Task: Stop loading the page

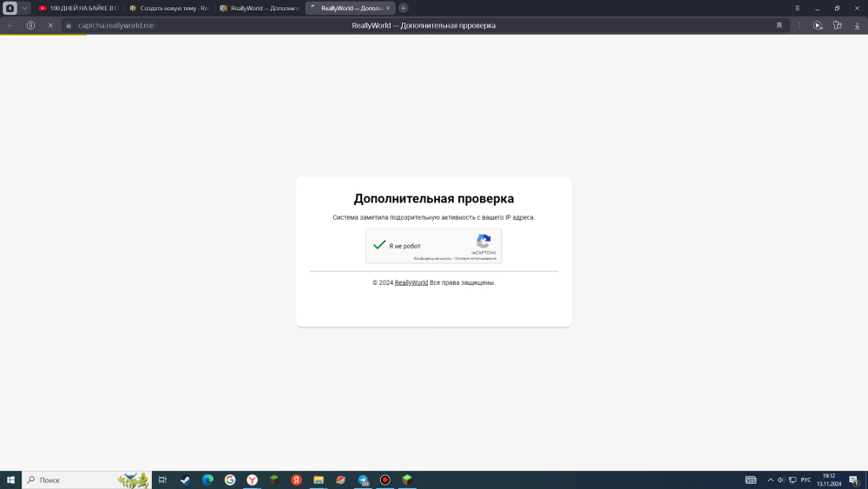Action: [50, 25]
